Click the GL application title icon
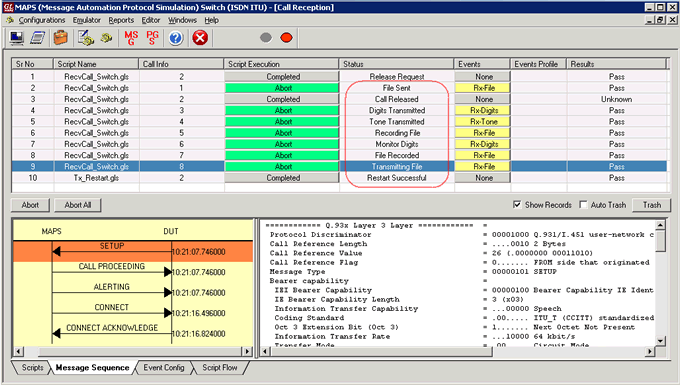This screenshot has height=385, width=680. tap(8, 7)
